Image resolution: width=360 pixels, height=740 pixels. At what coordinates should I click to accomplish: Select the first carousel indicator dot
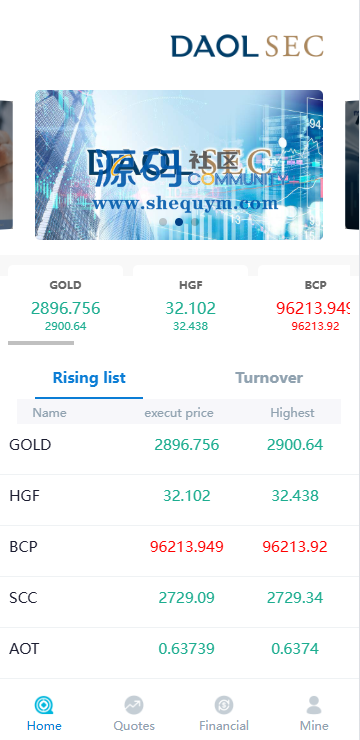[163, 222]
